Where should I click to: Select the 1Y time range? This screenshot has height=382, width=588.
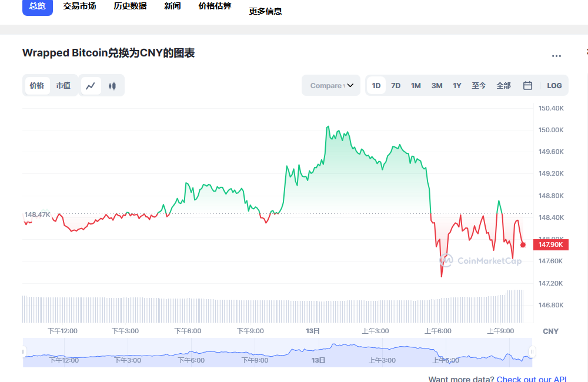457,85
